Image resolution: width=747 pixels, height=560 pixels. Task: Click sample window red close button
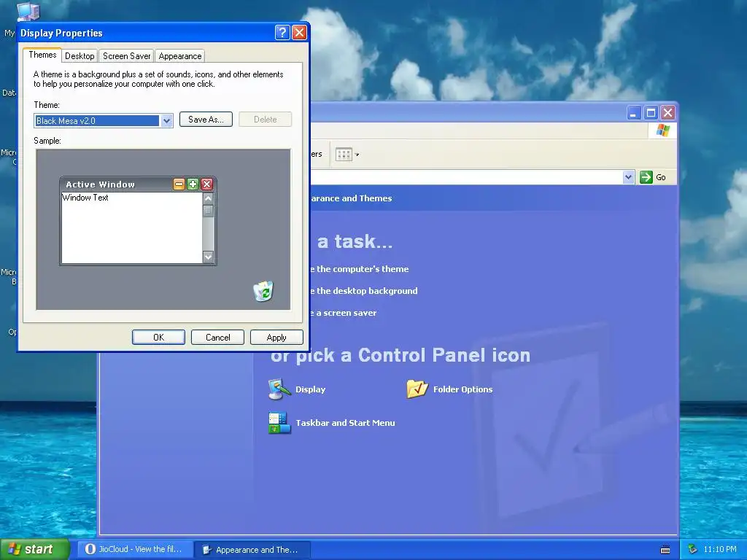tap(206, 184)
